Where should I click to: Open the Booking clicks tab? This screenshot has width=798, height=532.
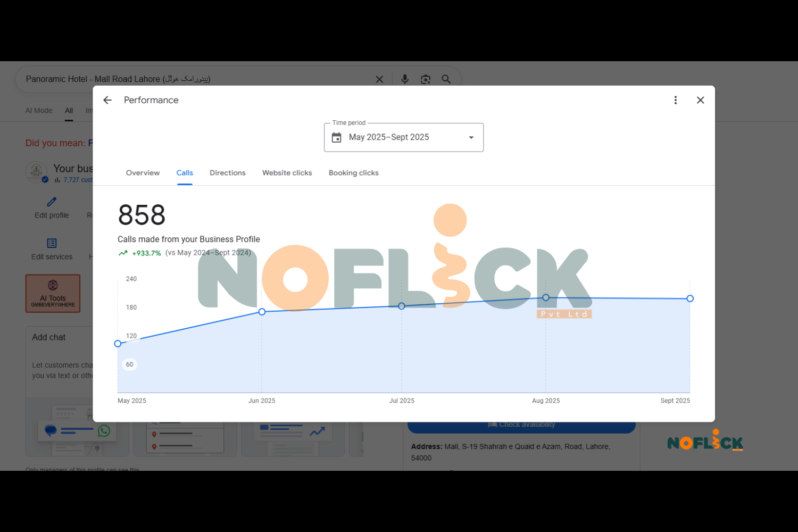click(354, 173)
